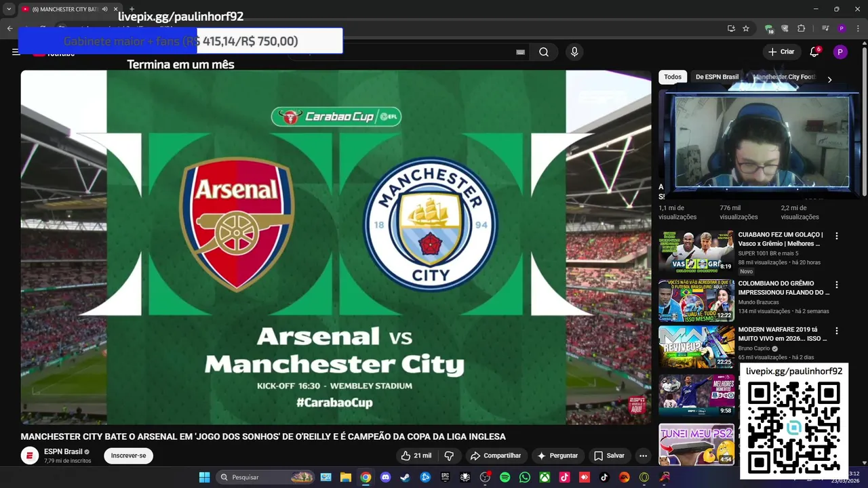Like the video with 21 mil thumbs up
The height and width of the screenshot is (488, 868).
coord(416,455)
